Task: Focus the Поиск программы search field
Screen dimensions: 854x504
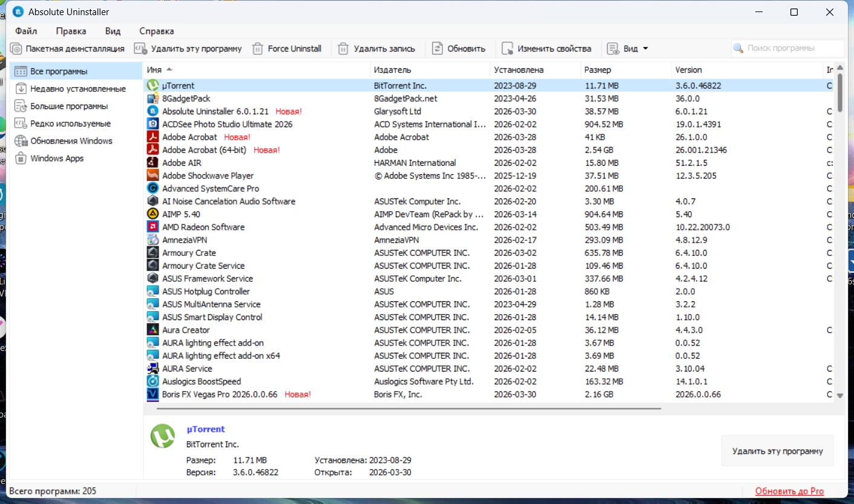Action: pos(787,48)
